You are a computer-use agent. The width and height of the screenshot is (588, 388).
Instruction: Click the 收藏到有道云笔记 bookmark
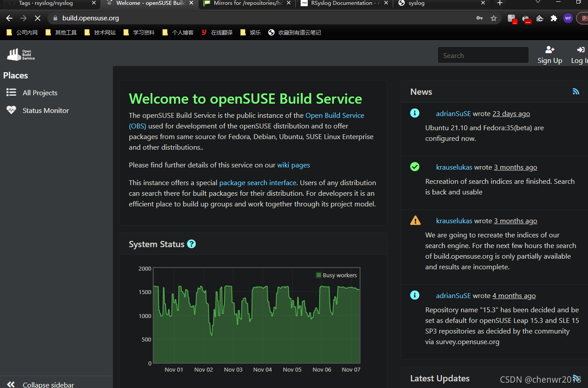[294, 32]
